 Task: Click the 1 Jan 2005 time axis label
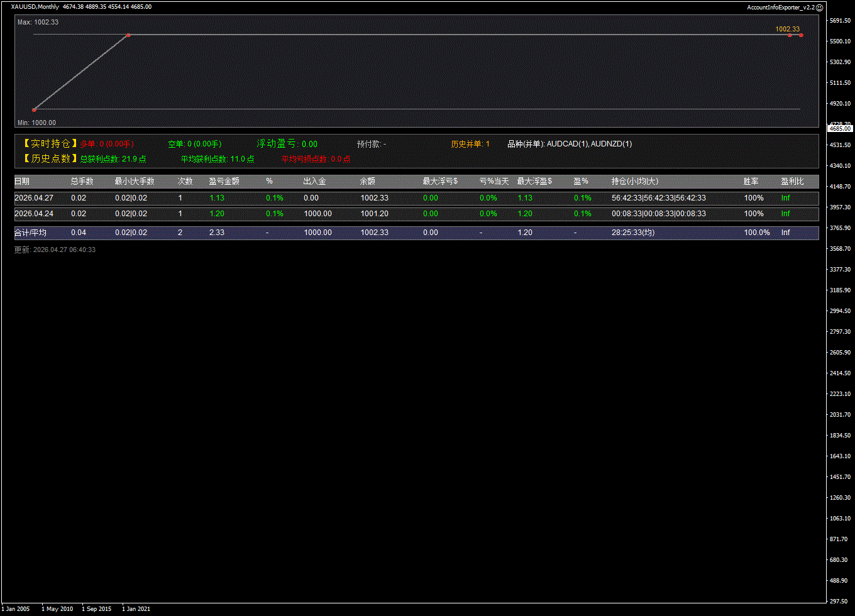click(x=16, y=609)
